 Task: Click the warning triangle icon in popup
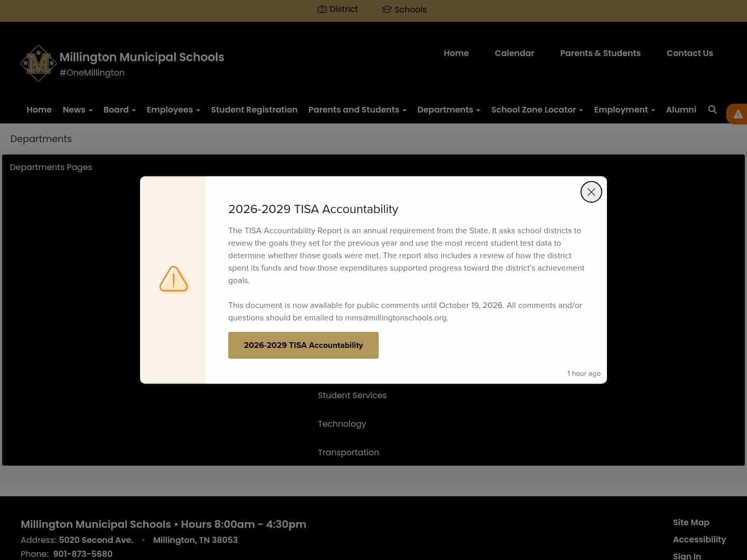[173, 279]
